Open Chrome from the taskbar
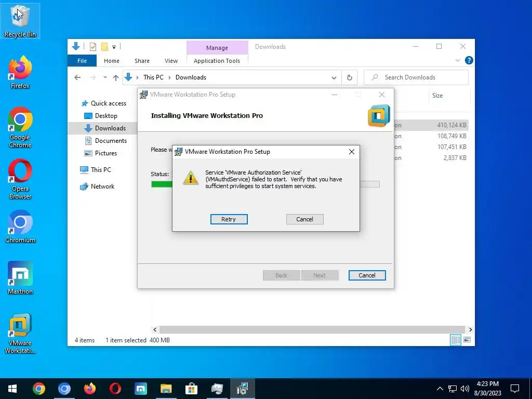 click(38, 389)
